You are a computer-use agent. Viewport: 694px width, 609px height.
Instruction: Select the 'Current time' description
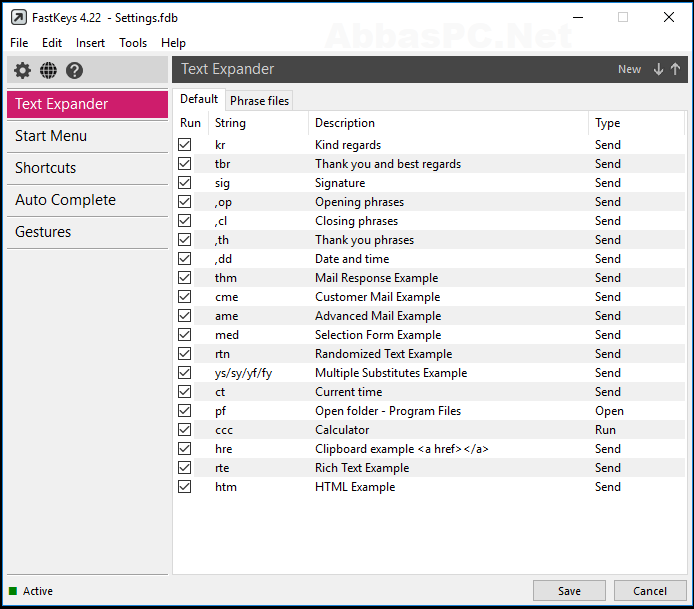click(348, 392)
